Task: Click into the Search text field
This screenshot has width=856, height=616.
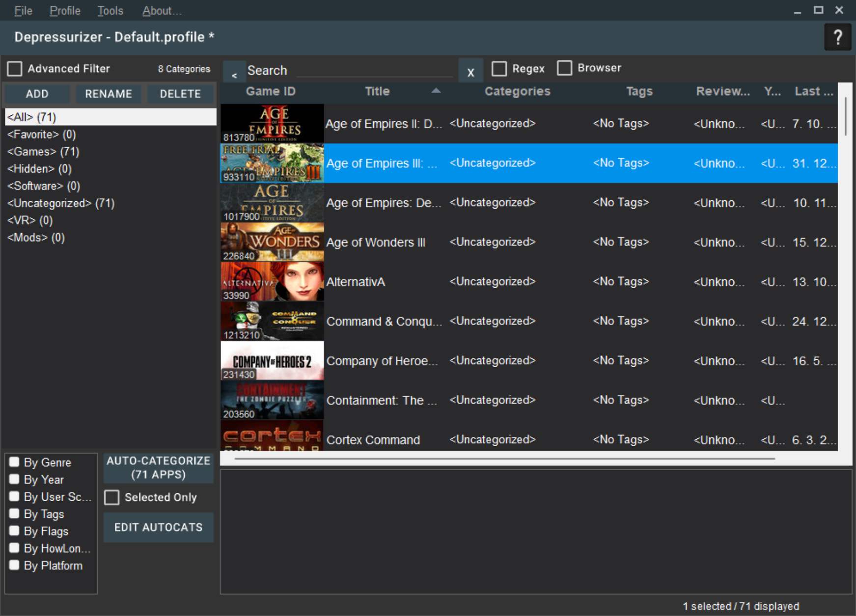Action: click(373, 71)
